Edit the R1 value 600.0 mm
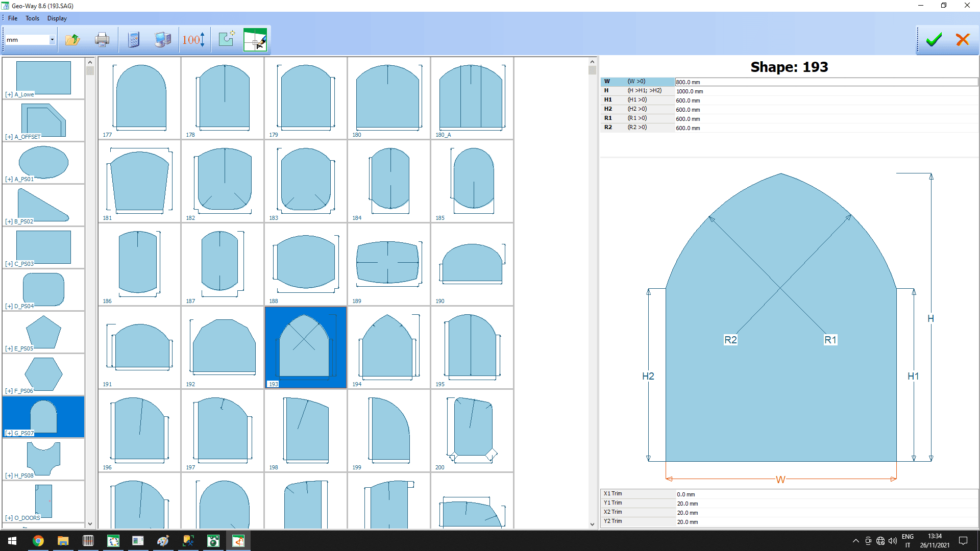Viewport: 980px width, 551px height. pyautogui.click(x=826, y=119)
